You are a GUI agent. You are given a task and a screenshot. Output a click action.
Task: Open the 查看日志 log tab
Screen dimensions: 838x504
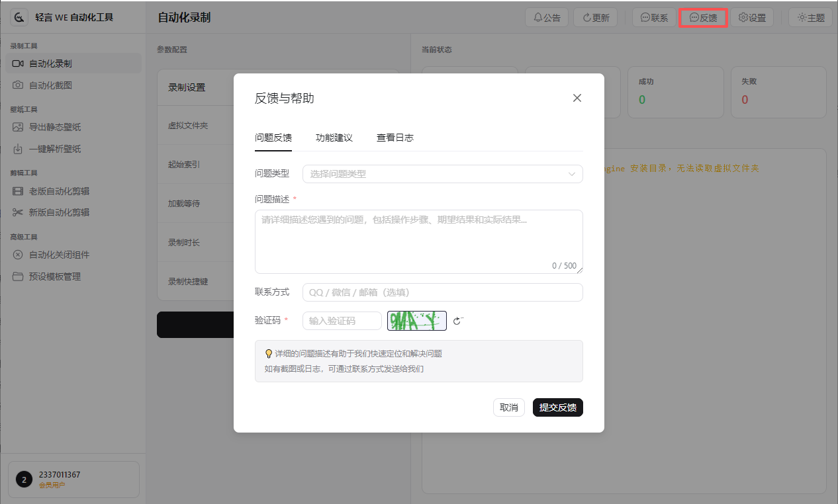click(x=395, y=138)
